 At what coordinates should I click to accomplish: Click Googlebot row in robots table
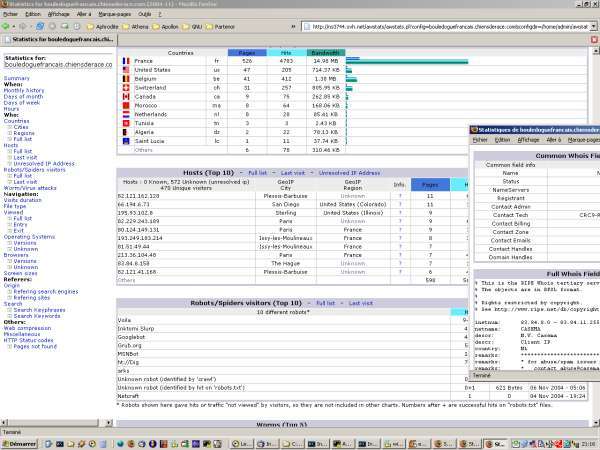point(283,337)
